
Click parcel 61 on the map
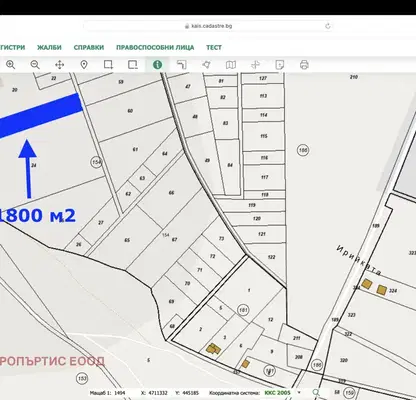point(135,149)
